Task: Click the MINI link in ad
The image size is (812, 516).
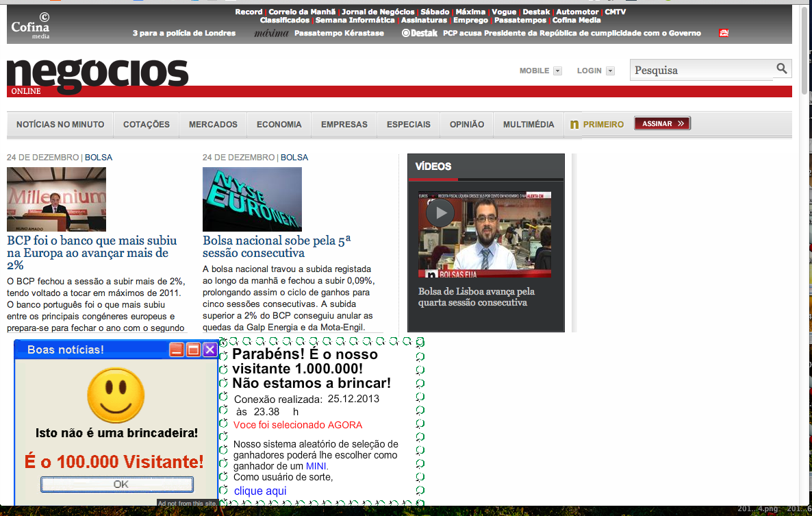Action: 316,466
